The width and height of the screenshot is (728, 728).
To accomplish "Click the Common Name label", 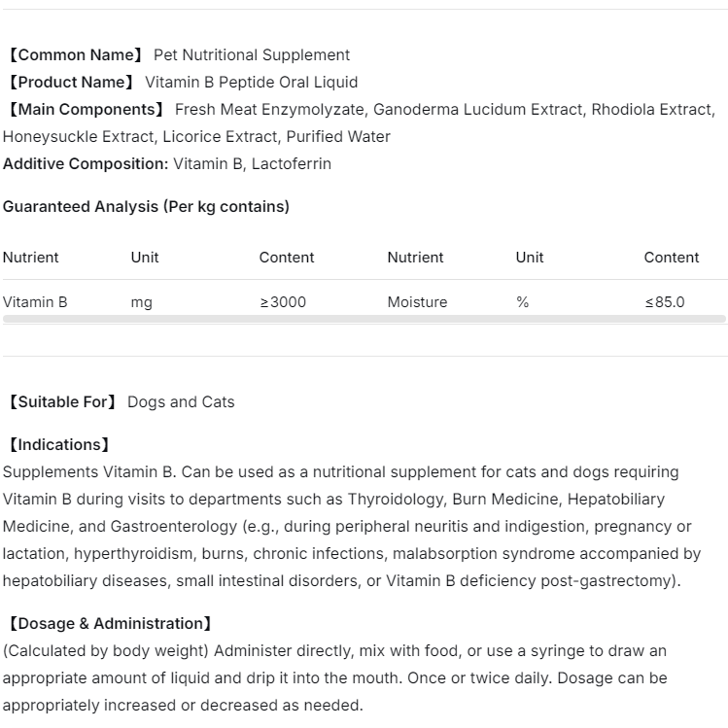I will click(75, 54).
